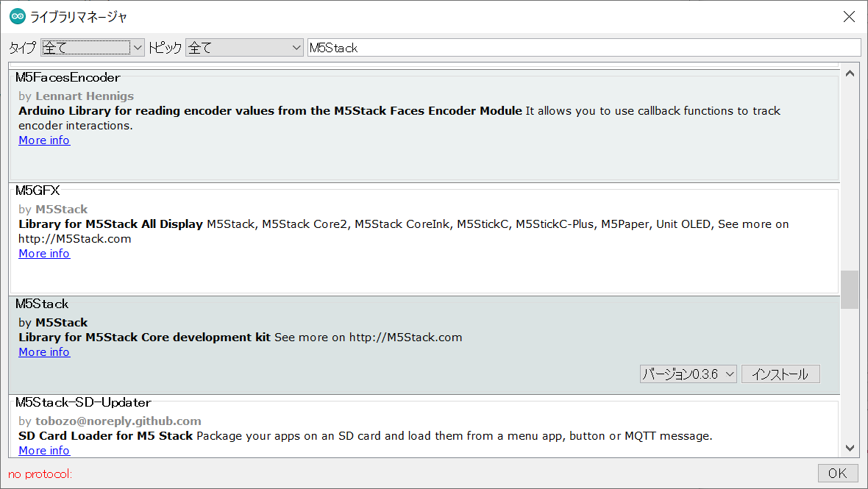Open More info link for M5FacesEncoder
Viewport: 868px width, 489px height.
[x=44, y=140]
